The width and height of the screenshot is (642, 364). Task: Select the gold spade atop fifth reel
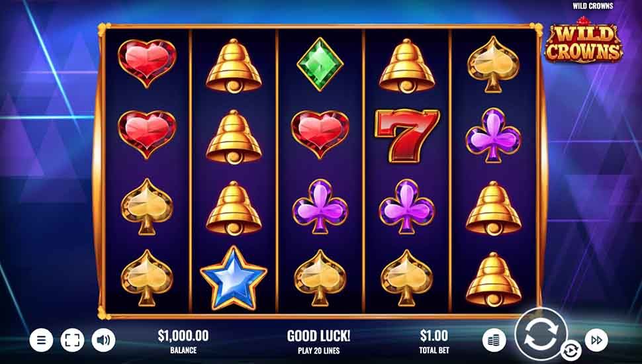tap(493, 64)
